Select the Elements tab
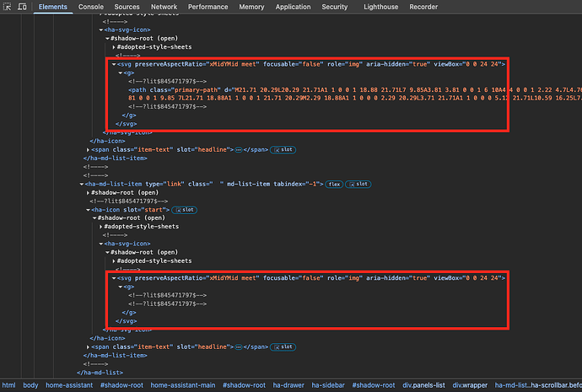This screenshot has height=392, width=582. (52, 7)
